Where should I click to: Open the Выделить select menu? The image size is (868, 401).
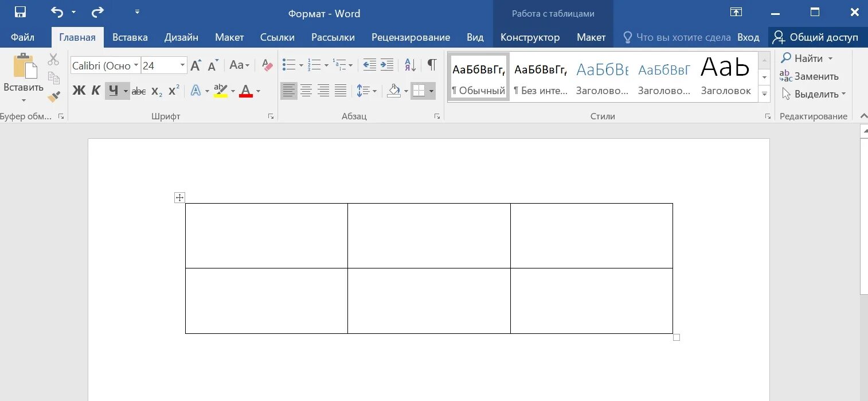point(813,94)
